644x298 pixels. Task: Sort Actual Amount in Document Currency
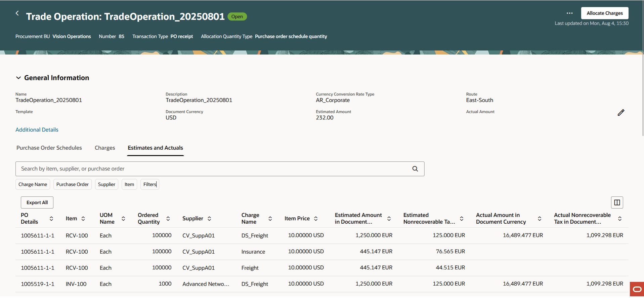[540, 219]
